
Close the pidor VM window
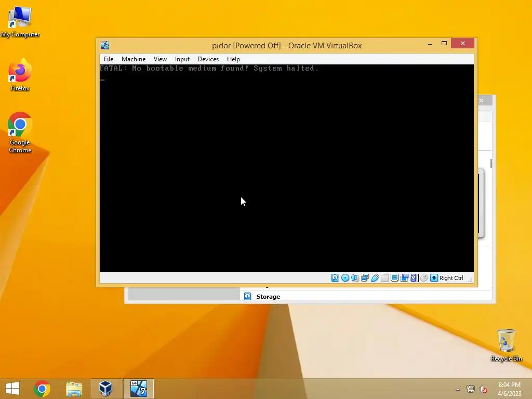(462, 44)
